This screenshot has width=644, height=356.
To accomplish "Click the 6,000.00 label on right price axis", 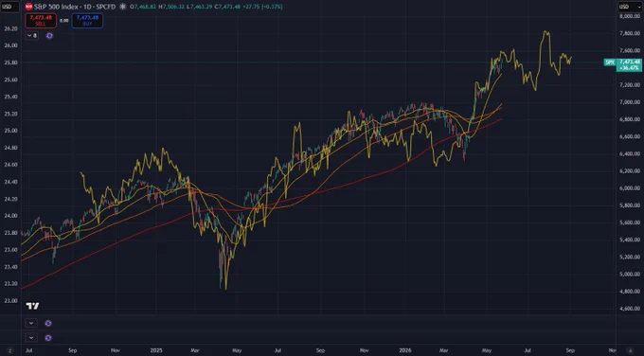I will click(x=630, y=188).
